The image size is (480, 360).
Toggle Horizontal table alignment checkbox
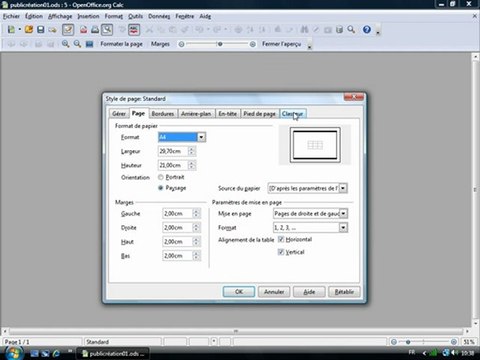tap(281, 239)
